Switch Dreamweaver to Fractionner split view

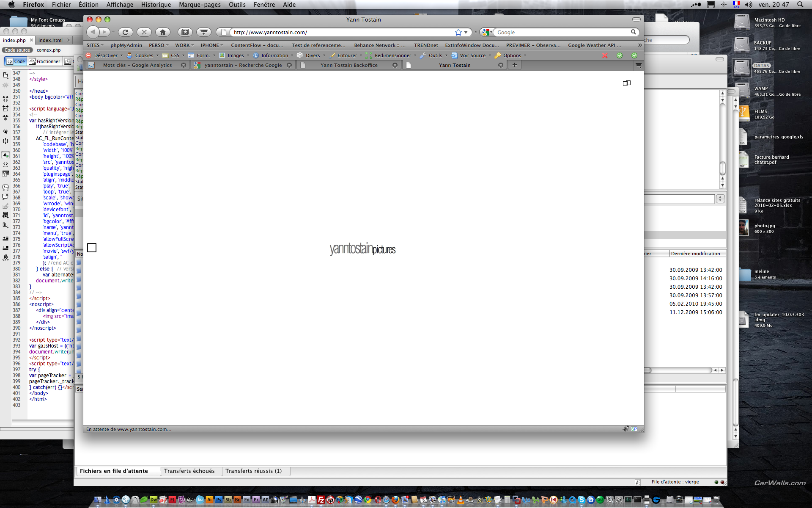tap(45, 61)
